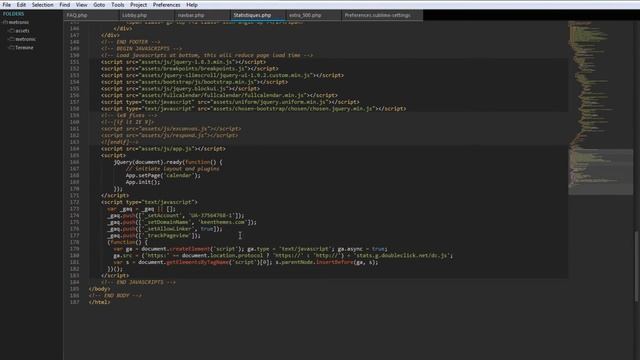
Task: Click the folder icon of nested metronic
Action: pyautogui.click(x=11, y=39)
